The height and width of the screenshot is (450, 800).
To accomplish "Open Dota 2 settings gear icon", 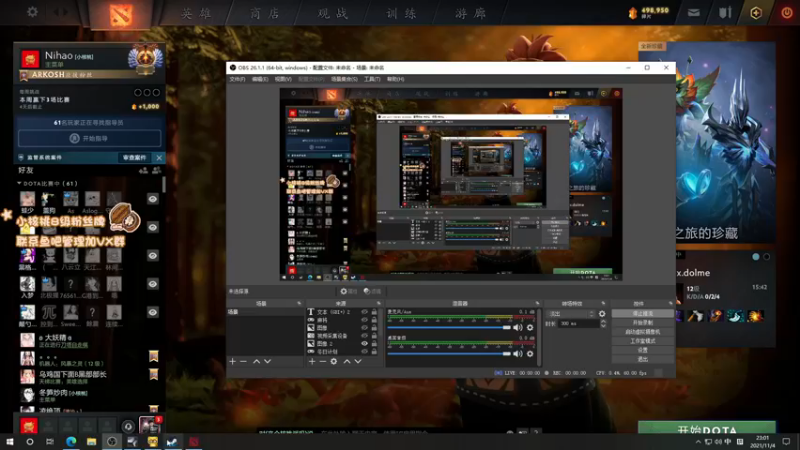I will pos(32,12).
